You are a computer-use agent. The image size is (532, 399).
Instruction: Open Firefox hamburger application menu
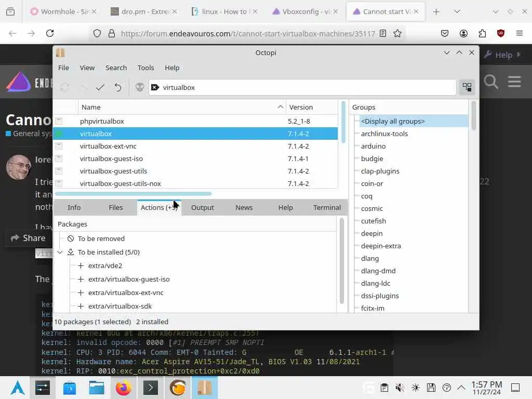pyautogui.click(x=519, y=33)
